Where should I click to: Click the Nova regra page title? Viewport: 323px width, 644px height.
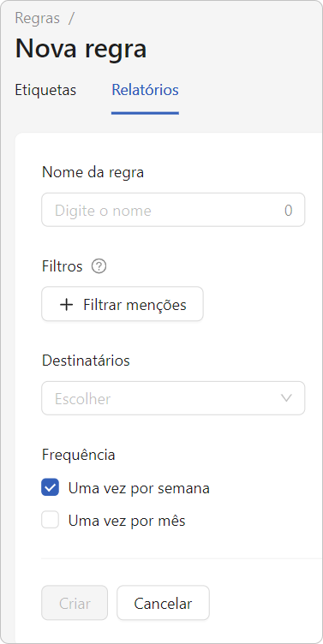tap(81, 49)
